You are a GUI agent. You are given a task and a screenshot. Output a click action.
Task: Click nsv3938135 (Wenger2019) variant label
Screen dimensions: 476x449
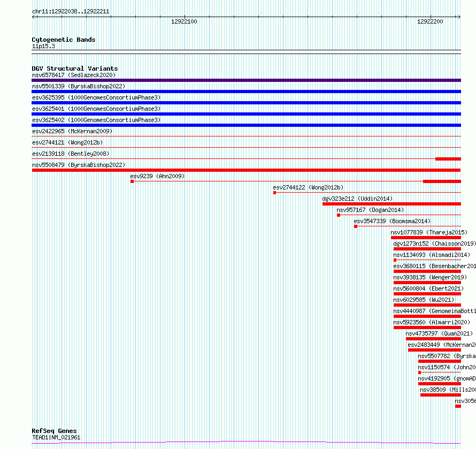(430, 277)
